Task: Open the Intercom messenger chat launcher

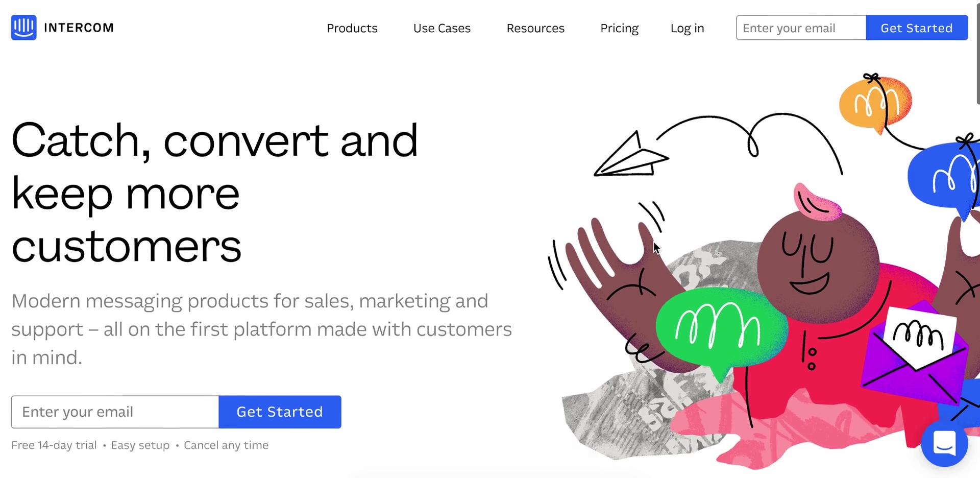Action: [x=944, y=443]
